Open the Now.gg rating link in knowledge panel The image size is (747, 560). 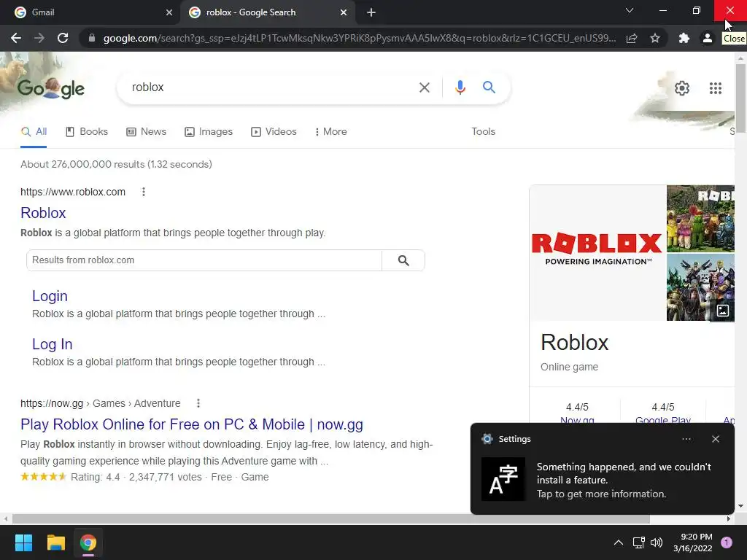point(577,419)
